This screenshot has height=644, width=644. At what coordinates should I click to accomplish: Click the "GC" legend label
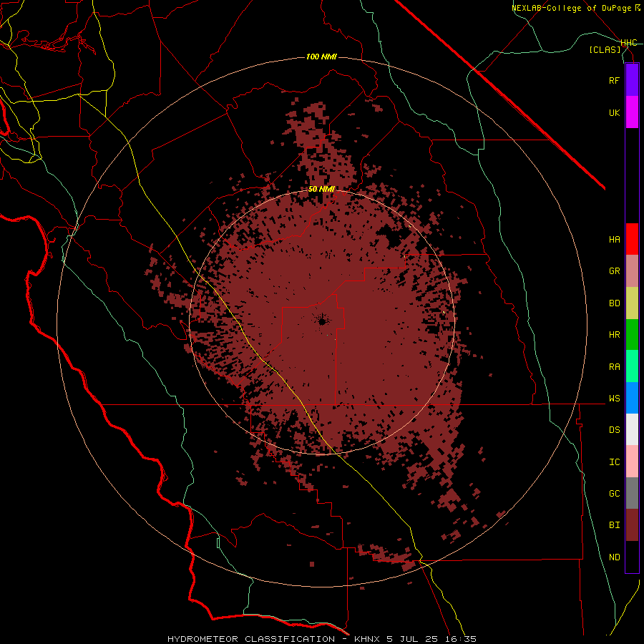pos(614,494)
